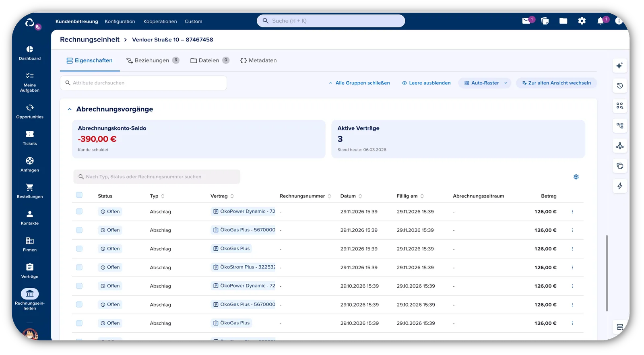This screenshot has width=644, height=355.
Task: Click Zur alten Ansicht wechseln button
Action: (x=557, y=83)
